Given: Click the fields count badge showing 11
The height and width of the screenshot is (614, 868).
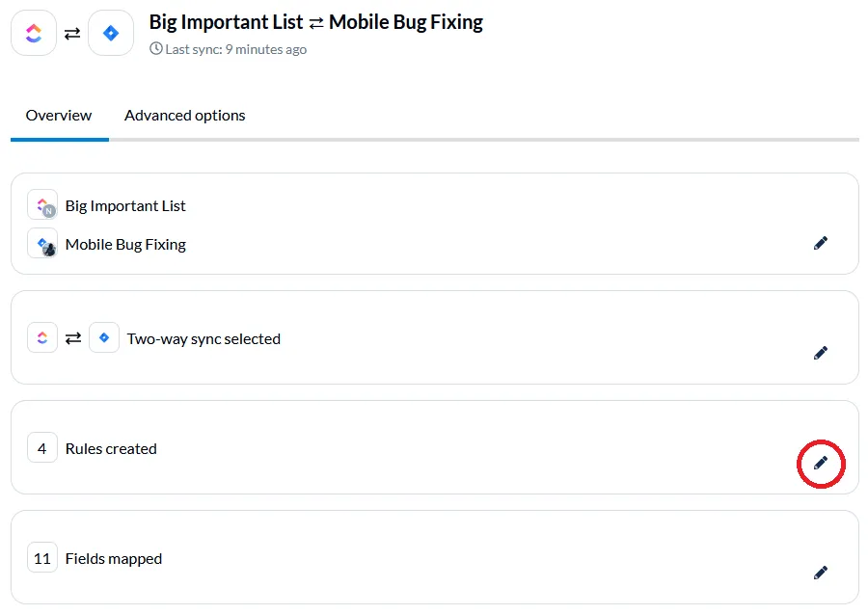Looking at the screenshot, I should (42, 558).
